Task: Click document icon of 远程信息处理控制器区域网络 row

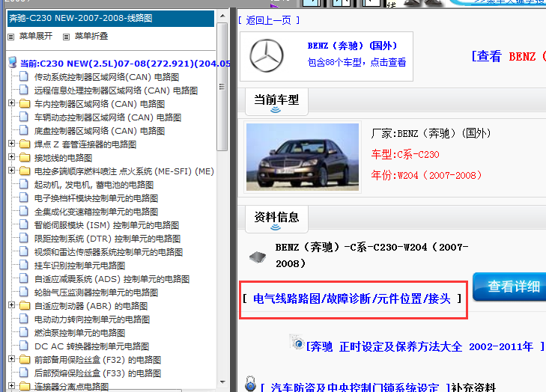Action: point(24,90)
